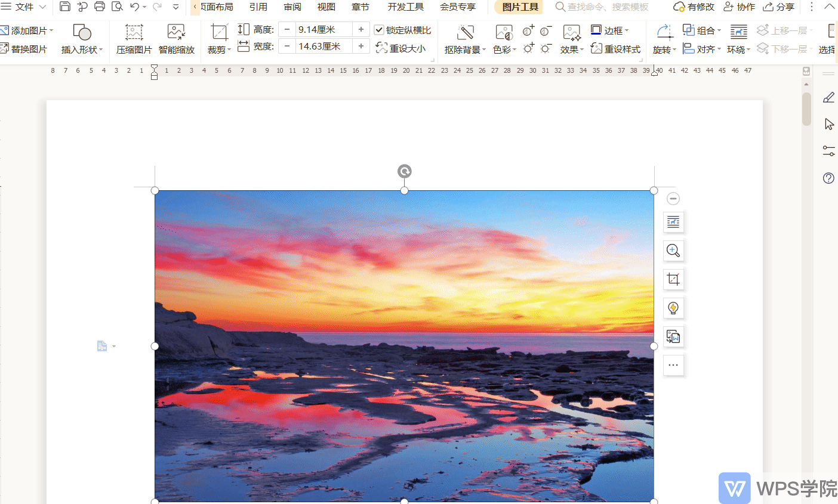
Task: Expand the document paragraph marker dropdown
Action: click(114, 347)
